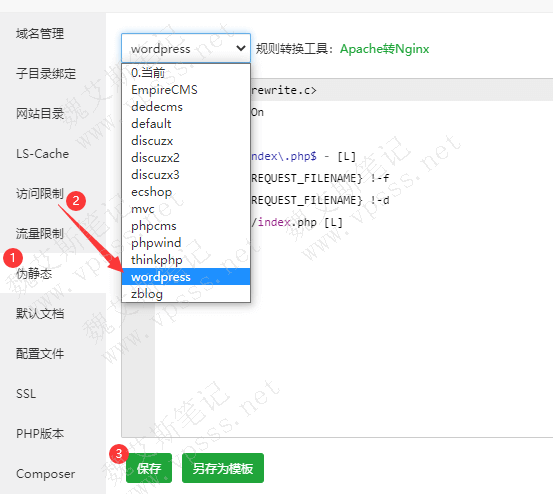Image resolution: width=553 pixels, height=494 pixels.
Task: Switch to LS-Cache tab
Action: click(53, 153)
